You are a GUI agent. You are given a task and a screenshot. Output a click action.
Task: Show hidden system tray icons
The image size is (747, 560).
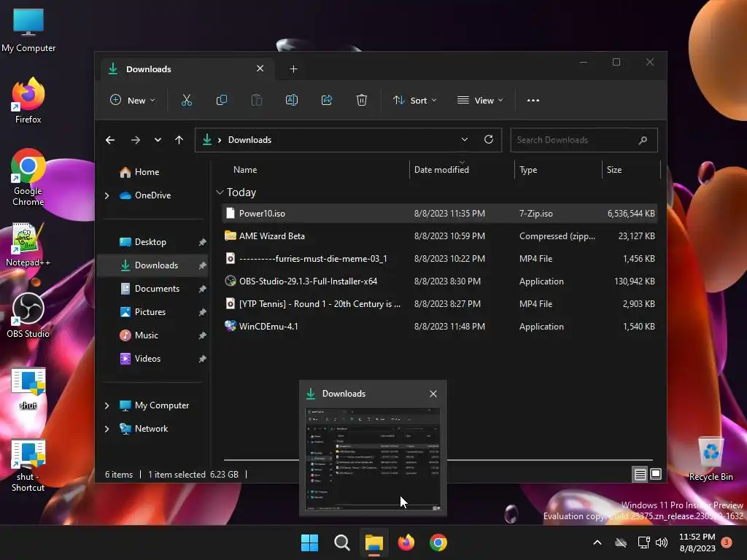[x=597, y=542]
